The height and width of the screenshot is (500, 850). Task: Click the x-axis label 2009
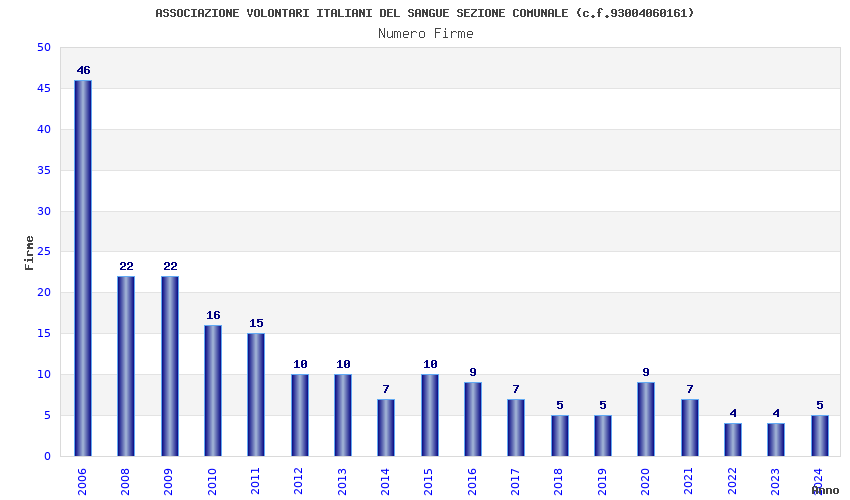tap(169, 482)
